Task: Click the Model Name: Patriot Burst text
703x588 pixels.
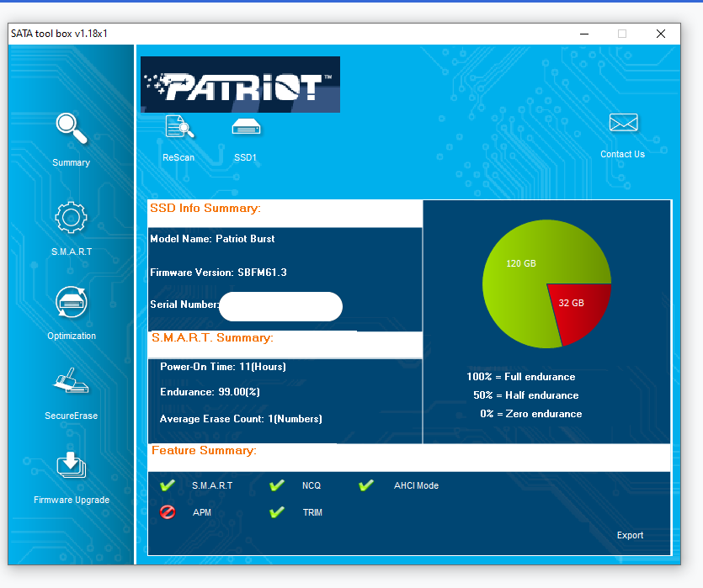Action: click(x=212, y=239)
